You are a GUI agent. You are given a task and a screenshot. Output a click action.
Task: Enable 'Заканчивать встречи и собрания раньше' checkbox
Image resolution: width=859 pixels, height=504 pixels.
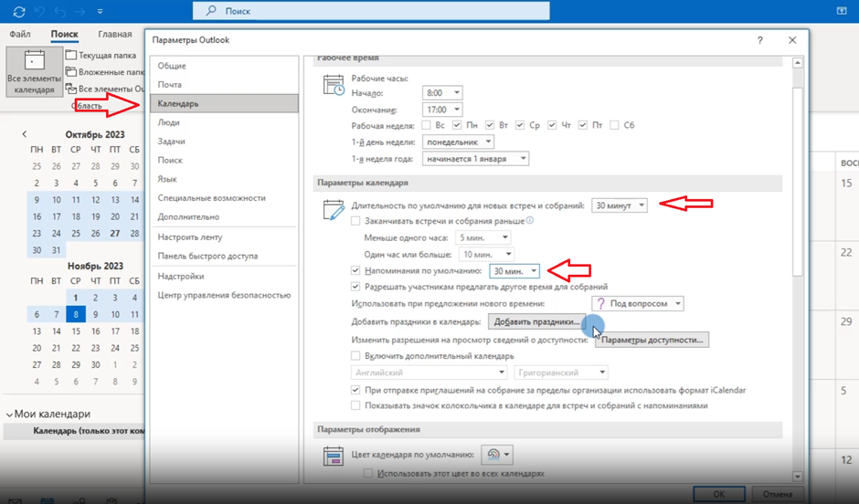[356, 221]
